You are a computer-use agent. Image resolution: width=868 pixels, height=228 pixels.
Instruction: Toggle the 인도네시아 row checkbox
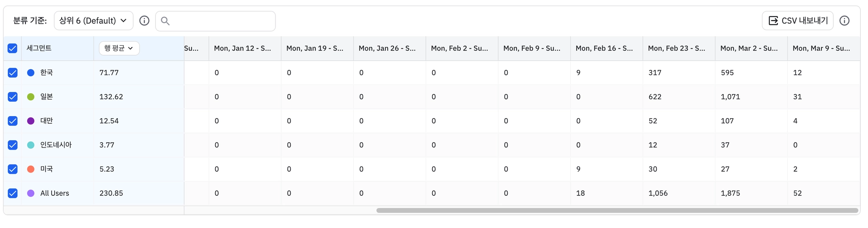(13, 145)
